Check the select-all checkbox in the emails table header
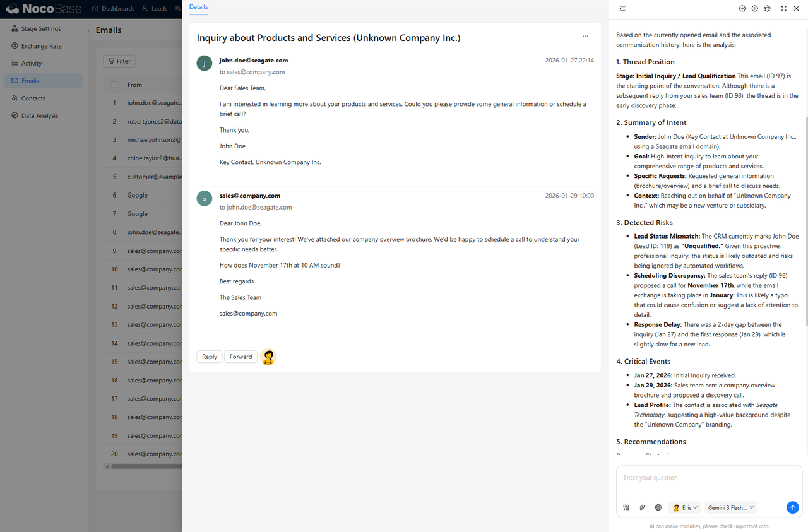 point(114,85)
